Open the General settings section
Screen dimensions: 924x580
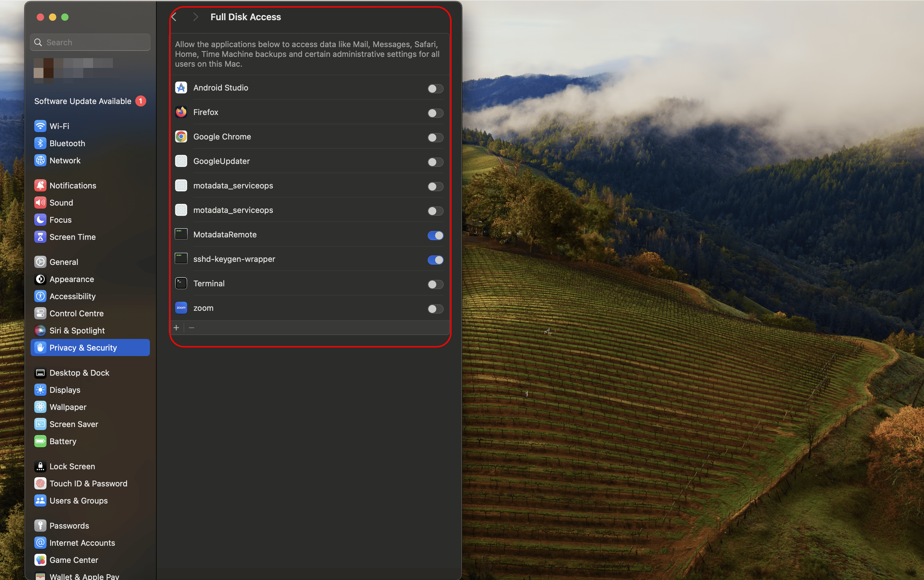(x=64, y=262)
